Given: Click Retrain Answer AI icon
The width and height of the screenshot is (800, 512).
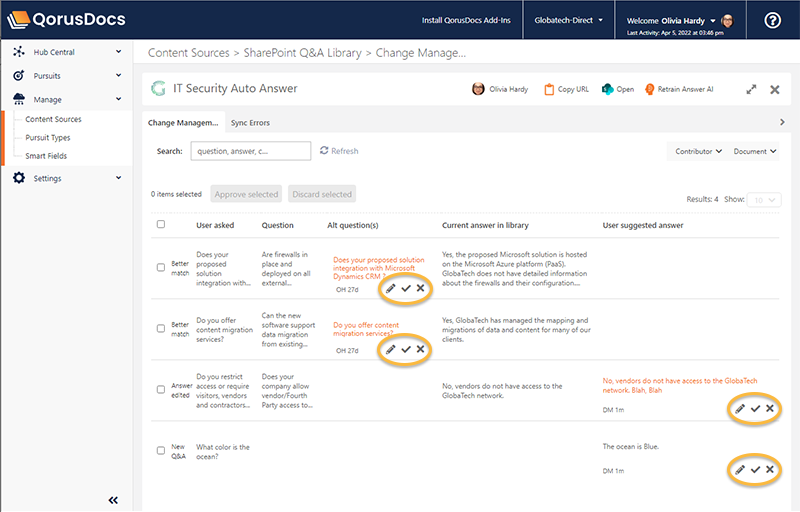Looking at the screenshot, I should 649,89.
